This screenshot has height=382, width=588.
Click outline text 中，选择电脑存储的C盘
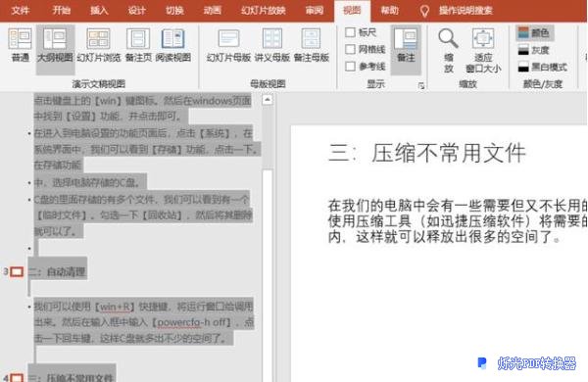(87, 183)
